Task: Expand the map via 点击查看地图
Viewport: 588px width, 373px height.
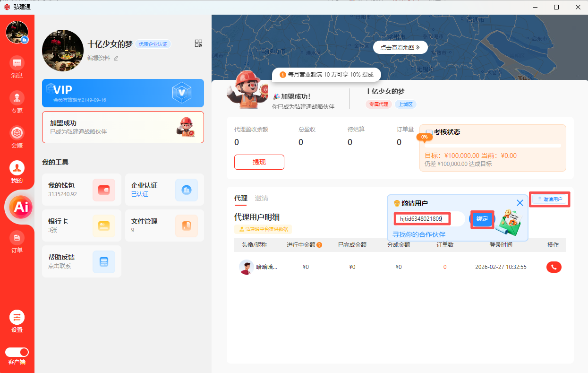Action: pos(400,47)
